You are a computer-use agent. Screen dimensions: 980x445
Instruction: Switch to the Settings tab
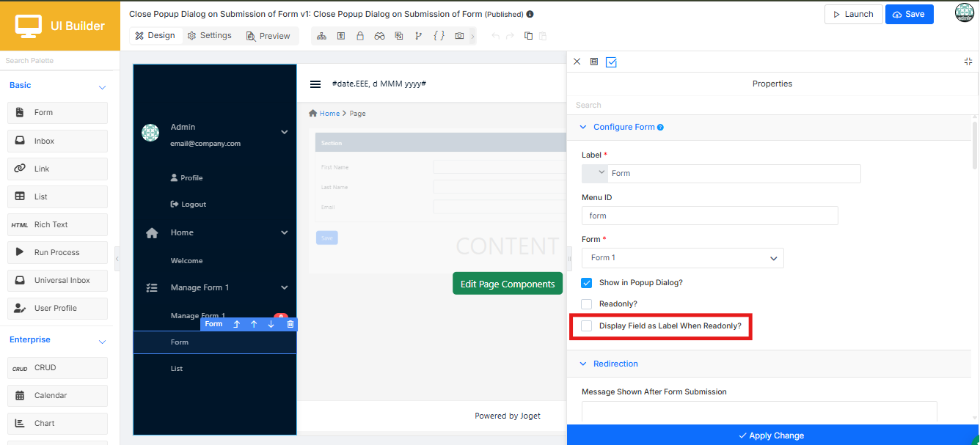210,36
